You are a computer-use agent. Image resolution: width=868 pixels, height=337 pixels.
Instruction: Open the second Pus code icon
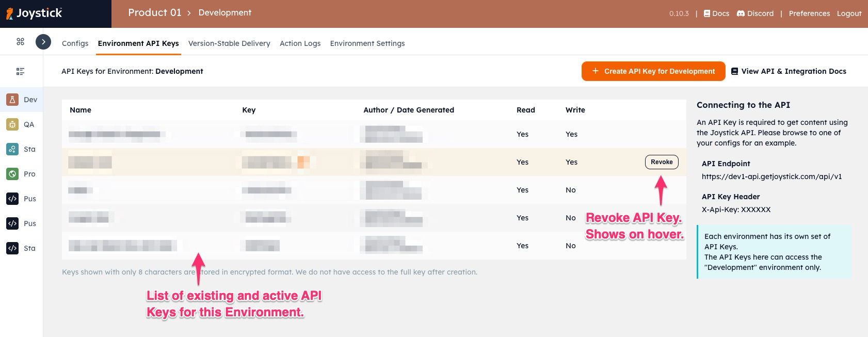[12, 223]
